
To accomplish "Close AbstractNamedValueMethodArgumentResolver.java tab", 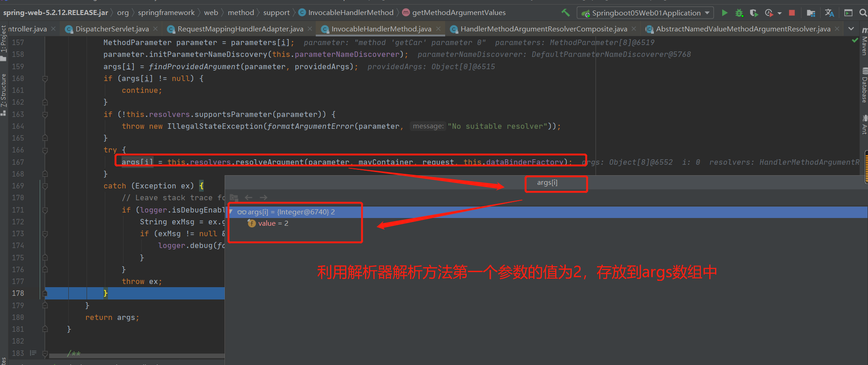I will click(837, 29).
